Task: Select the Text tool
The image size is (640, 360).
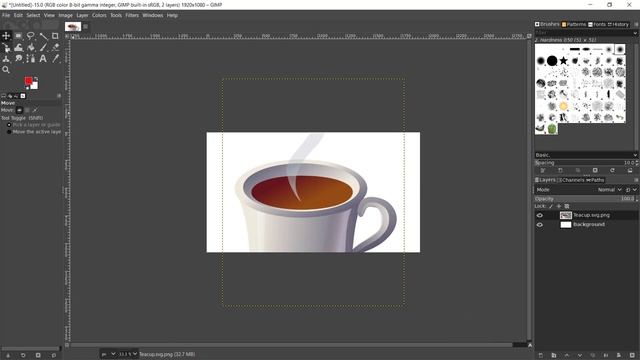Action: point(43,59)
